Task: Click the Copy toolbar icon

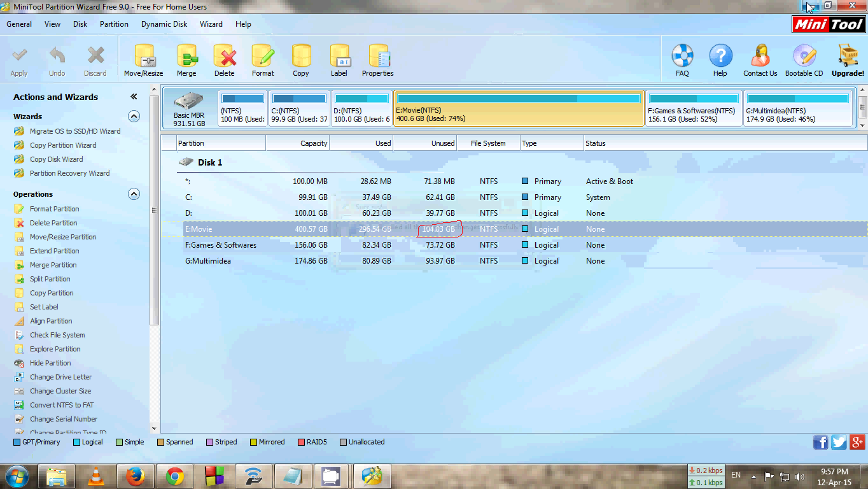Action: pos(301,56)
